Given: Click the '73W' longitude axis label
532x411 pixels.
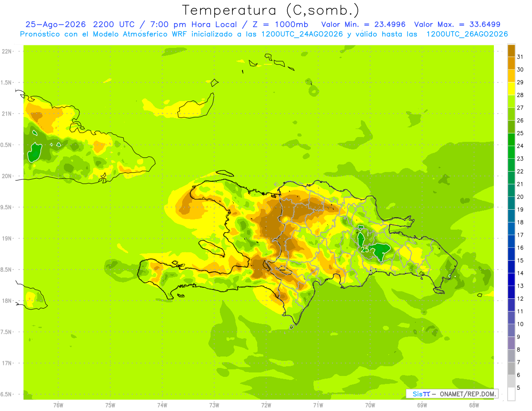Looking at the screenshot, I should click(x=214, y=405).
